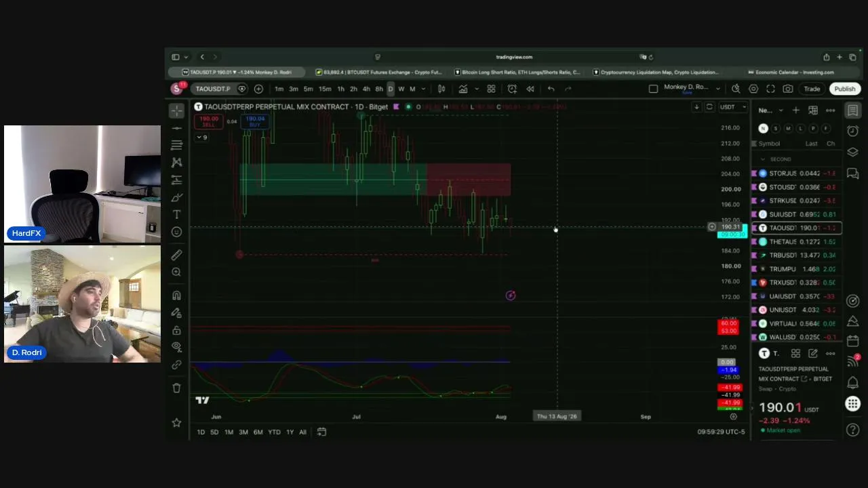Open the notifications bell icon
This screenshot has width=868, height=488.
(853, 383)
